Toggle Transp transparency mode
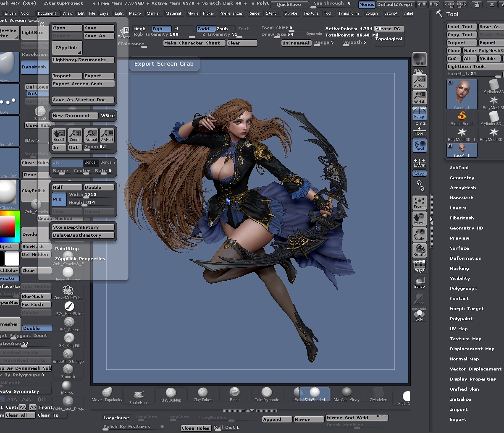Image resolution: width=504 pixels, height=433 pixels. coord(419,282)
